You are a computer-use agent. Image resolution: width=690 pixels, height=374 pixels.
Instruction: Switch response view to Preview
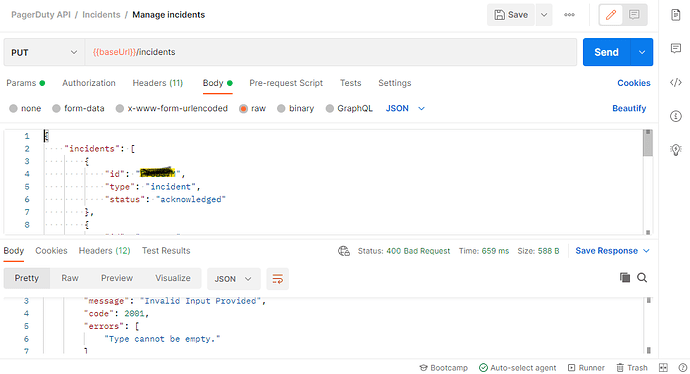click(x=117, y=279)
